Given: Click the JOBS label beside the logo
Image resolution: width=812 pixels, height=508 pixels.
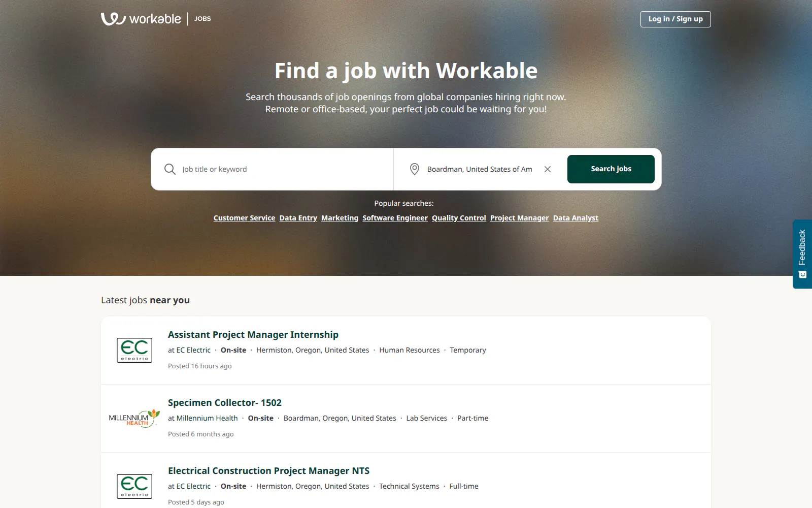Looking at the screenshot, I should pos(202,19).
